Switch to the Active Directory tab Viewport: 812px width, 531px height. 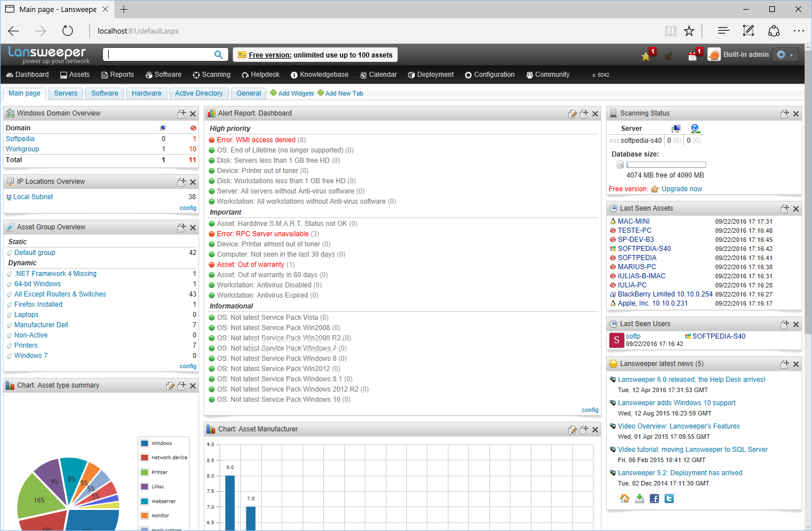[199, 93]
